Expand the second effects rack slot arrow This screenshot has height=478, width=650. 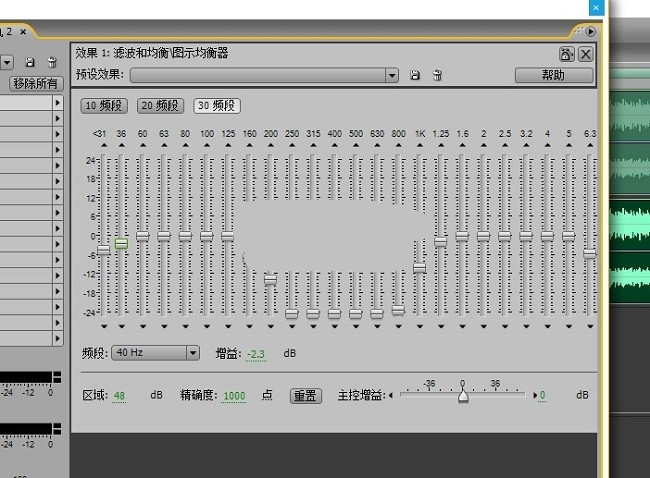[58, 118]
